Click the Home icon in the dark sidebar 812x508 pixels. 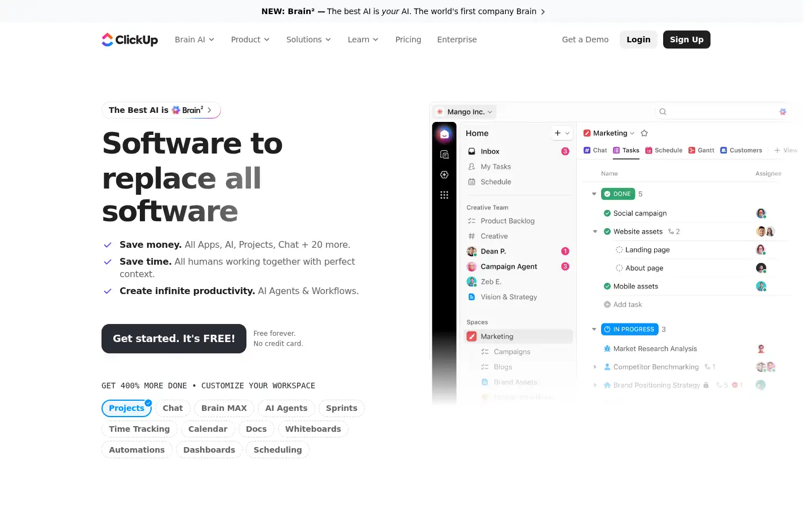(444, 134)
